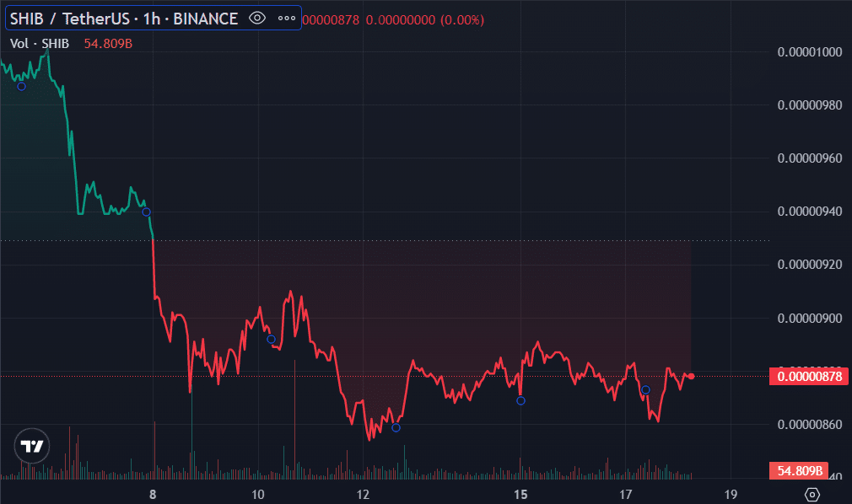
Task: Click the 0.00000860 price axis label
Action: 810,424
